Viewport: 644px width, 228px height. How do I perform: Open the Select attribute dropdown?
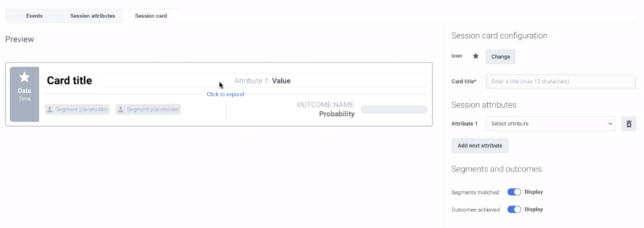pos(551,124)
